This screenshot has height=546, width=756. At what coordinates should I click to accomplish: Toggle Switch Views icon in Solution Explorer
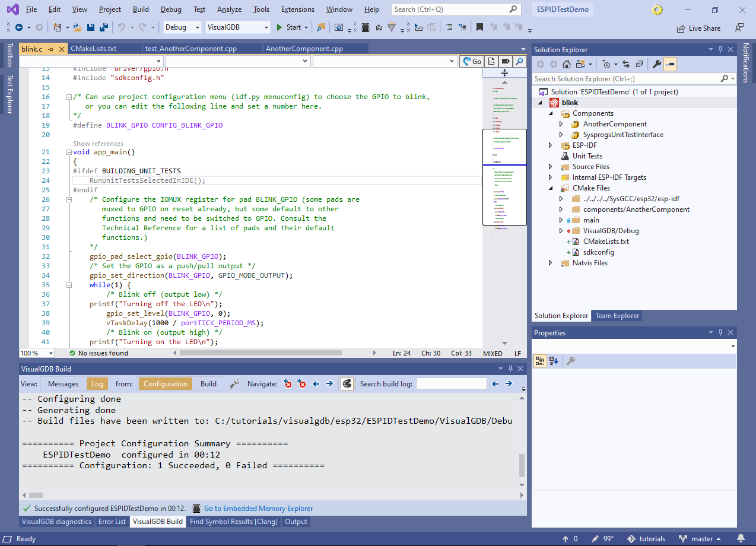coord(582,64)
